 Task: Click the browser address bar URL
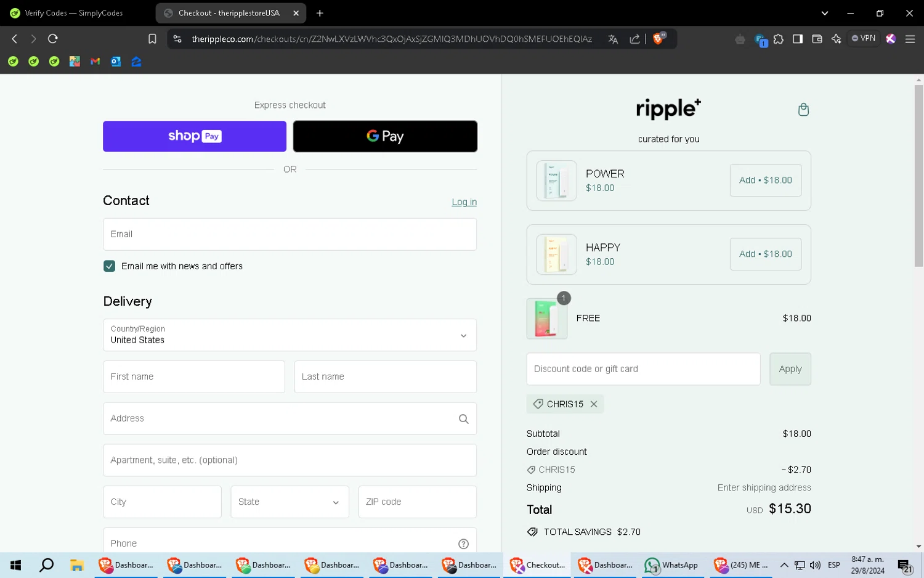[x=392, y=39]
